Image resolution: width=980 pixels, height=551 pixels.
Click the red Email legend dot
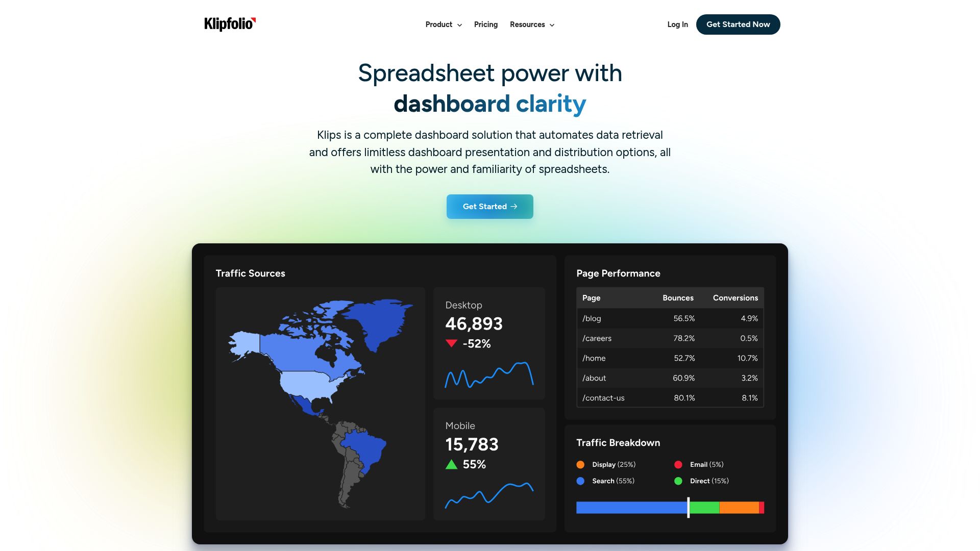click(678, 465)
